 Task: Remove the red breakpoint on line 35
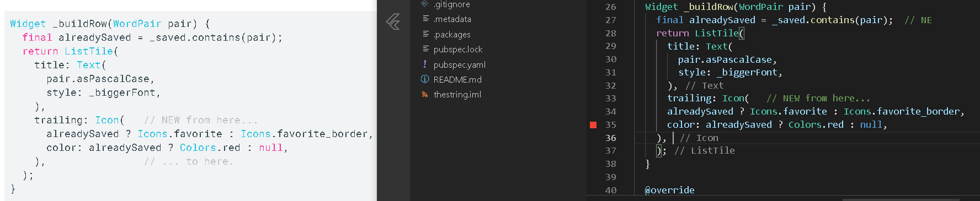[593, 125]
